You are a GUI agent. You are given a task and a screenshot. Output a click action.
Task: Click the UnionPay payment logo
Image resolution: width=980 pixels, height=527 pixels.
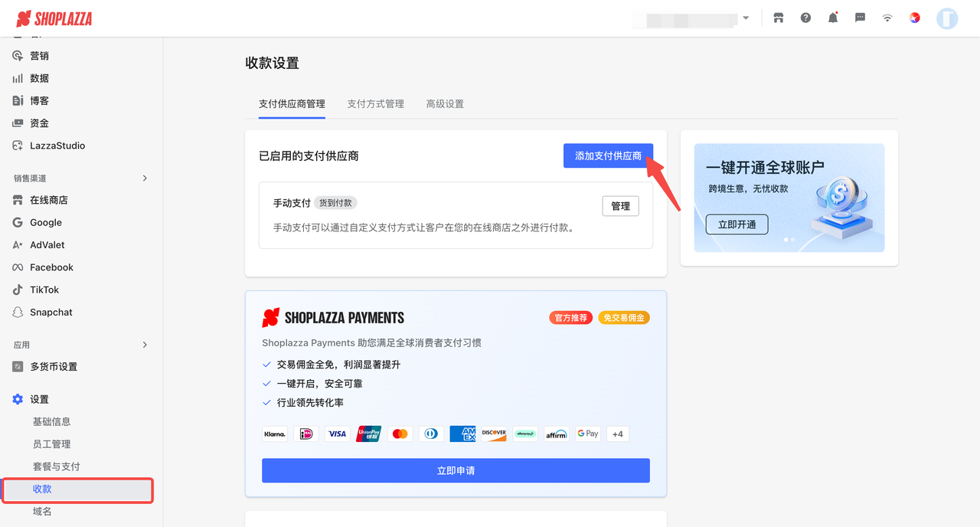368,434
